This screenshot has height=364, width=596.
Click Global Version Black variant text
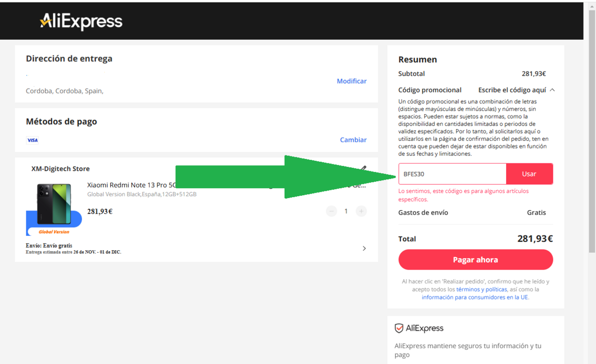pos(142,194)
